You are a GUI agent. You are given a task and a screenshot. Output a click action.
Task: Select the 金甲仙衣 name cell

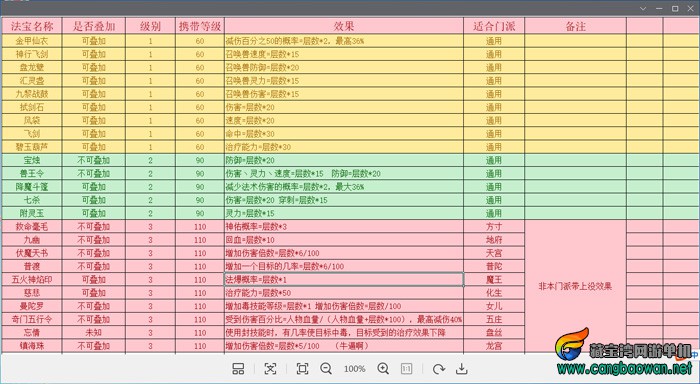pos(32,41)
